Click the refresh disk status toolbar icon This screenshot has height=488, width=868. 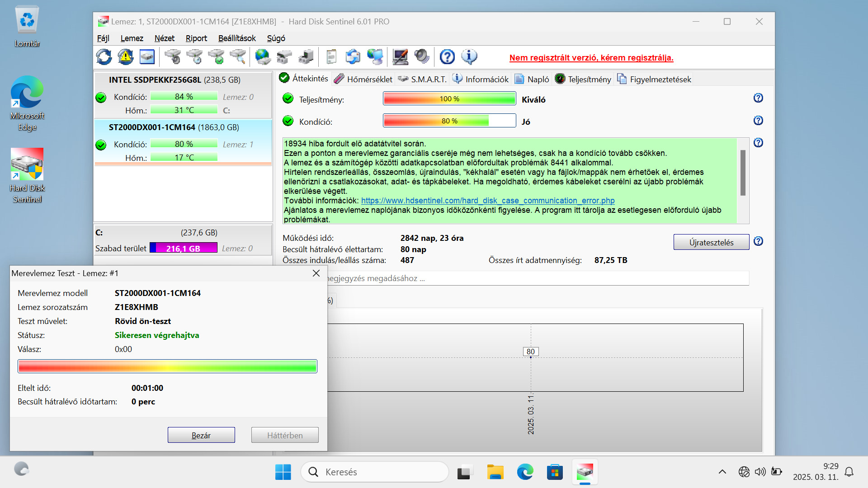(x=104, y=57)
